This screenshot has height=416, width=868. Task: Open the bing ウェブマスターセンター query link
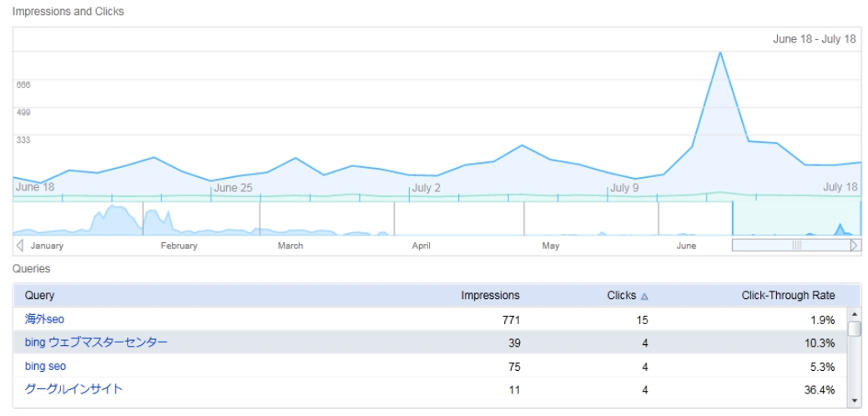click(96, 342)
